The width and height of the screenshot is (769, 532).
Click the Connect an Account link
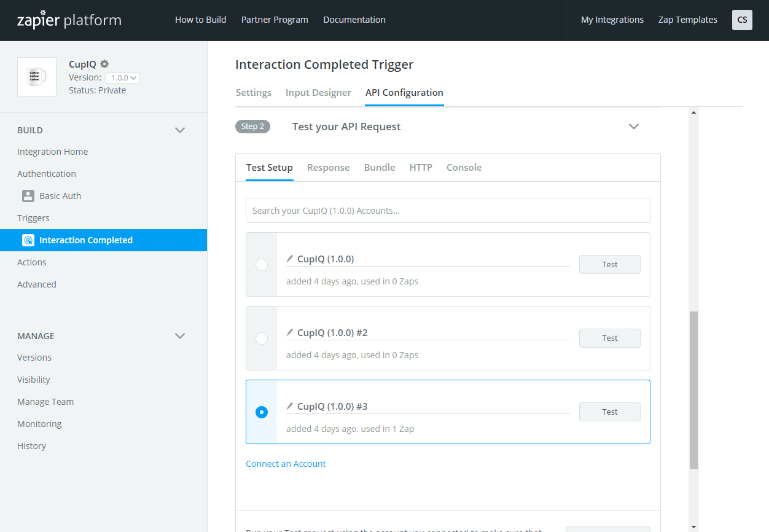pos(286,464)
